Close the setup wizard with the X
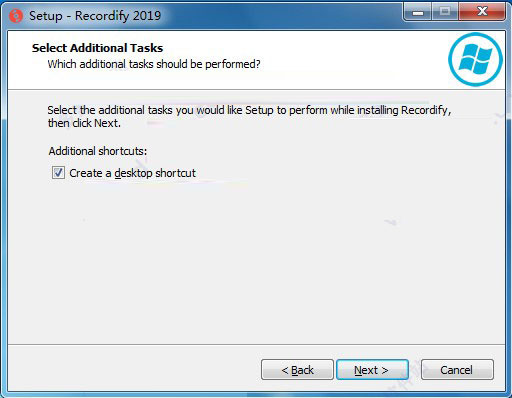The width and height of the screenshot is (512, 398). click(482, 12)
